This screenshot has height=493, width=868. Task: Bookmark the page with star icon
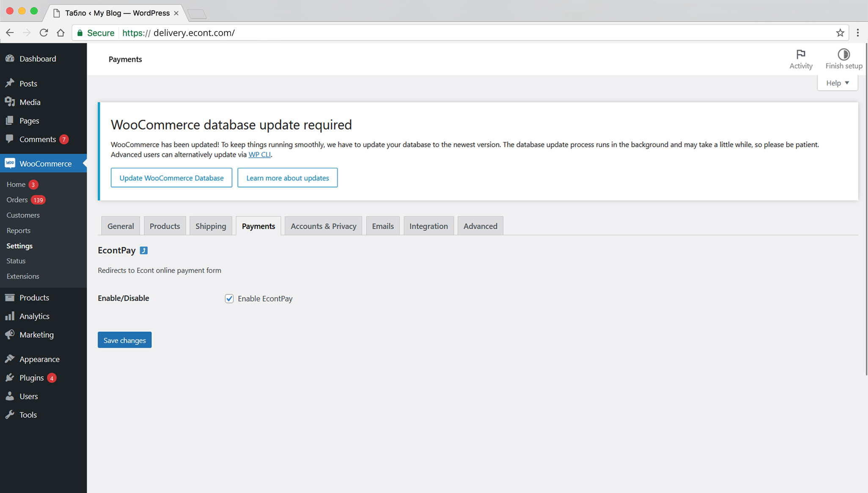[840, 33]
